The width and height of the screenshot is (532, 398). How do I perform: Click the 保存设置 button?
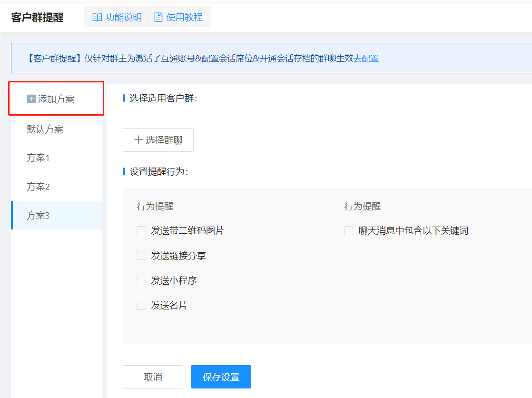(221, 377)
